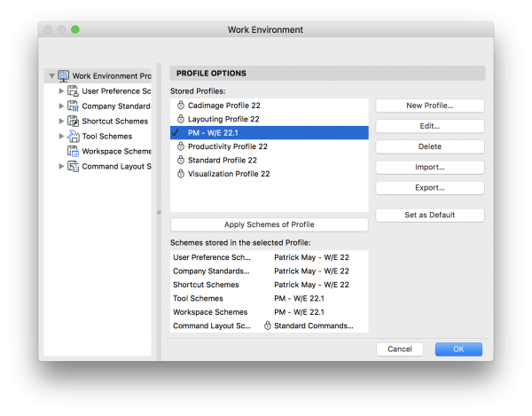Click the Export... button
The height and width of the screenshot is (416, 532).
click(x=429, y=188)
